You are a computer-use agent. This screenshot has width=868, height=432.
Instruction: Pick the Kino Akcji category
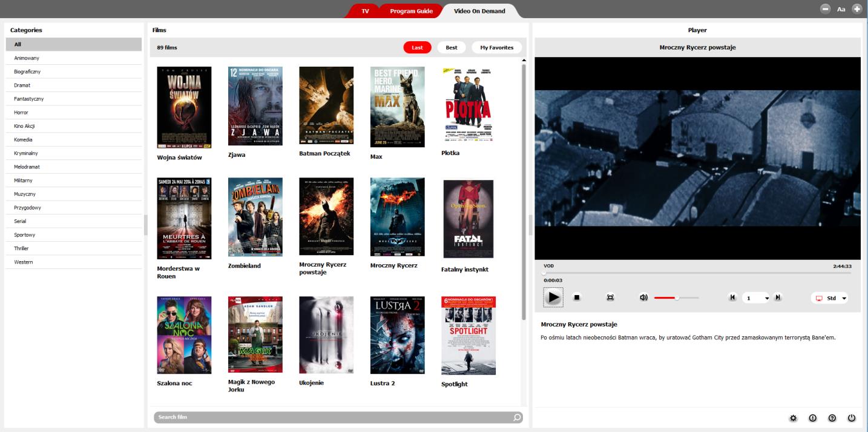tap(74, 126)
